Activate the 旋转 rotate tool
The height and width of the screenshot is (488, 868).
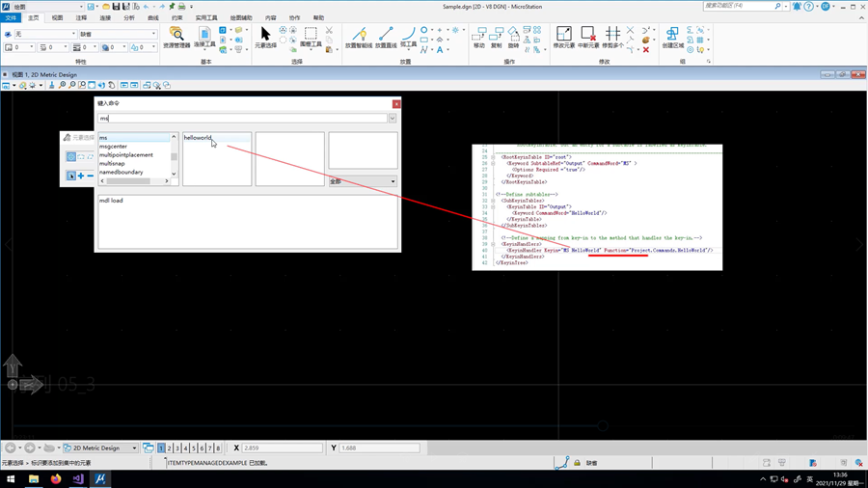[513, 37]
